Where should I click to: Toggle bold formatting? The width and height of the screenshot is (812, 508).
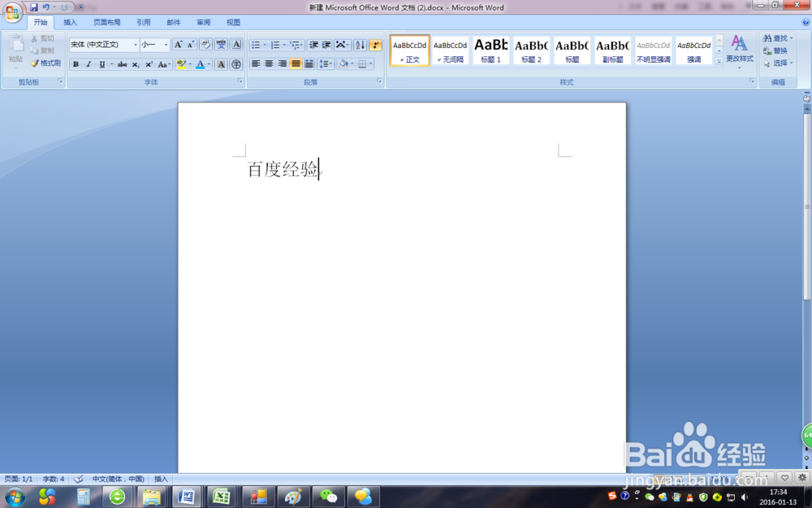tap(76, 64)
